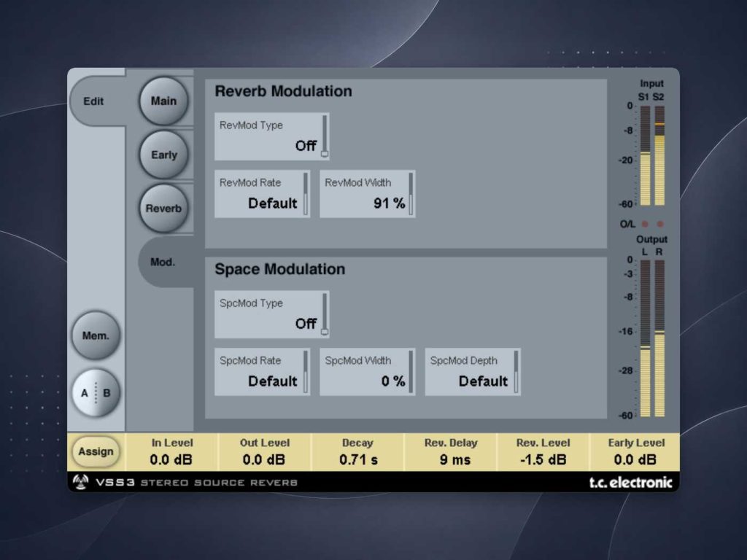Click the SpcMod Width slider strip

(x=411, y=372)
